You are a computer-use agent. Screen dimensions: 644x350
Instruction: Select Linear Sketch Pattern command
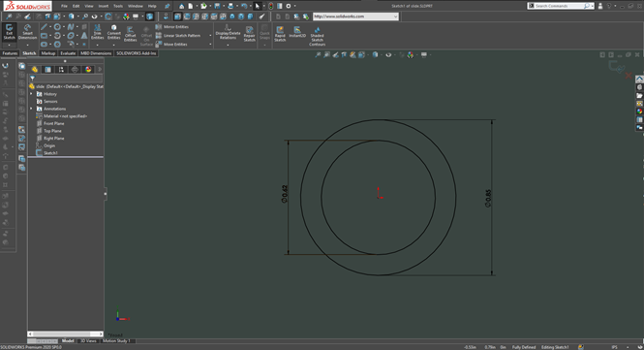coord(178,35)
